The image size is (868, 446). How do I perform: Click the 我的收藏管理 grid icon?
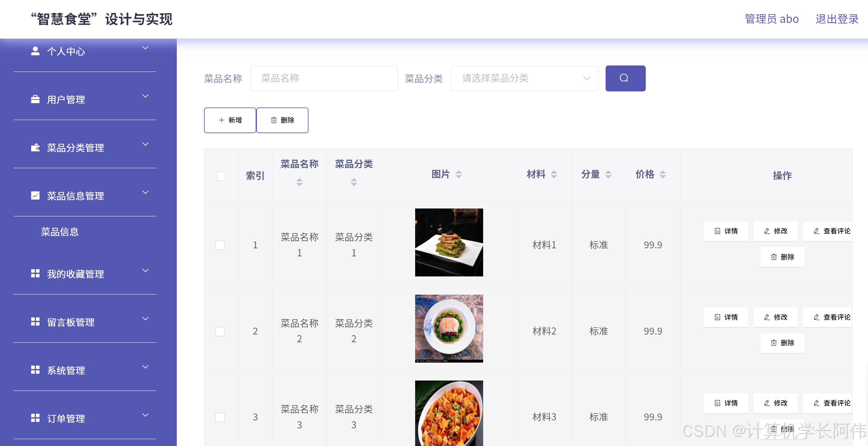35,274
